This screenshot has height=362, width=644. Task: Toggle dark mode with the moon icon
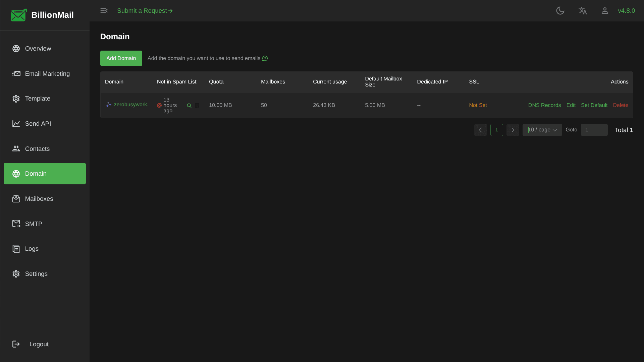coord(560,11)
